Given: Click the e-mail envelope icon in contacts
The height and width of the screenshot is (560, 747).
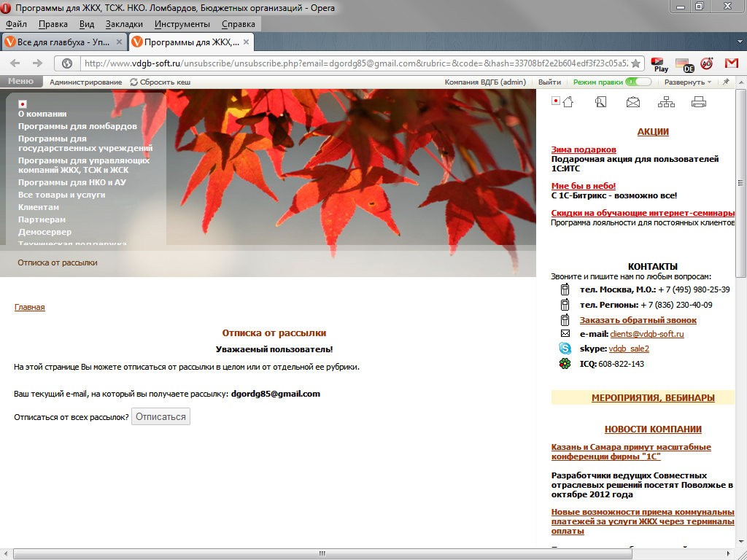Looking at the screenshot, I should (565, 333).
